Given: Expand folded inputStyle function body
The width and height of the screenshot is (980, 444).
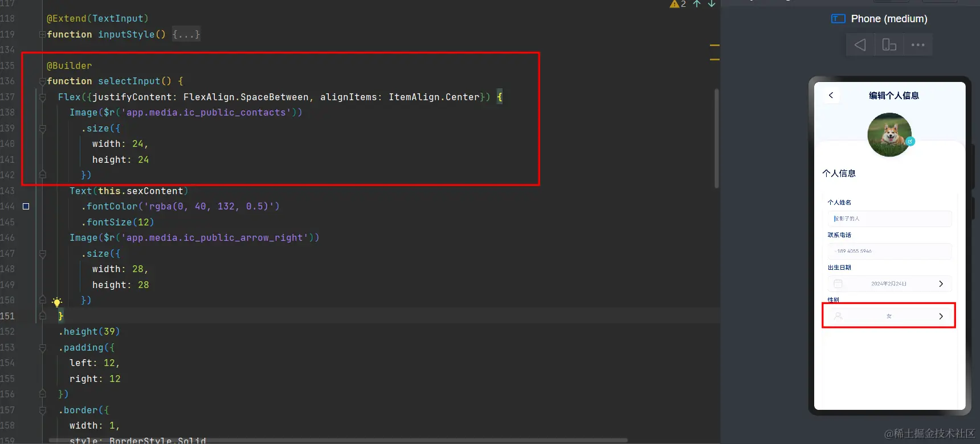Looking at the screenshot, I should (186, 35).
